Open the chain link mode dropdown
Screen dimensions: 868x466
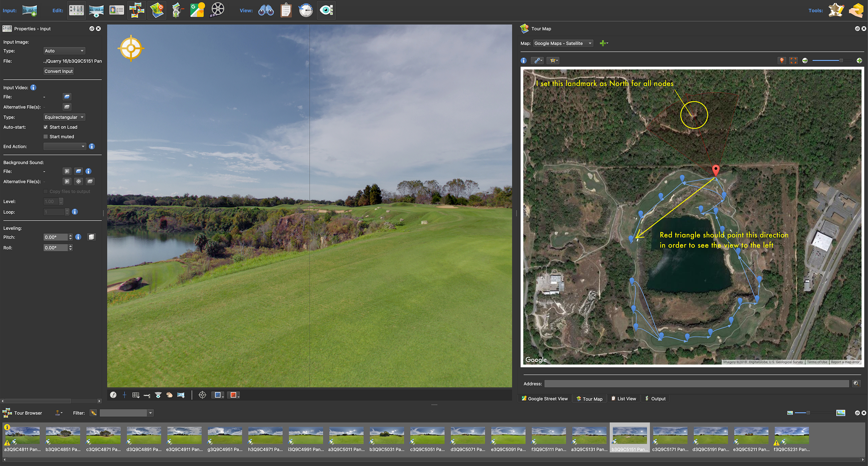tap(538, 61)
